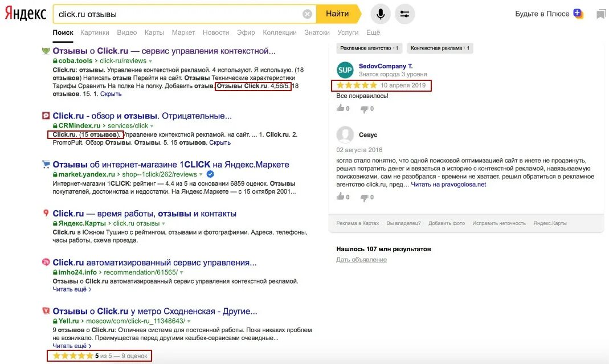The image size is (609, 364).
Task: Open Click.ru обзор и отзывы result
Action: coord(142,116)
